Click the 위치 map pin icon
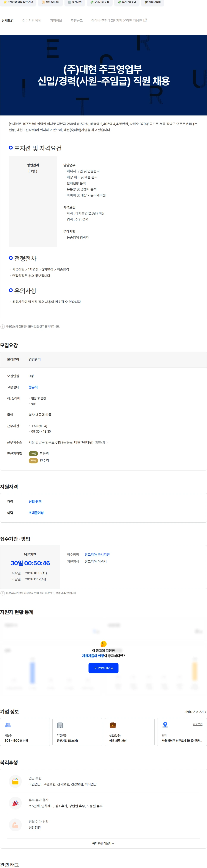 165,725
